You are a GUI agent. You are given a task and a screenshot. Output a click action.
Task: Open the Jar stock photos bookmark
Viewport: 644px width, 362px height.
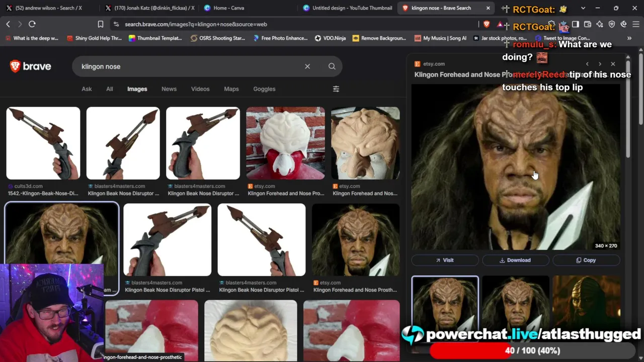[500, 38]
